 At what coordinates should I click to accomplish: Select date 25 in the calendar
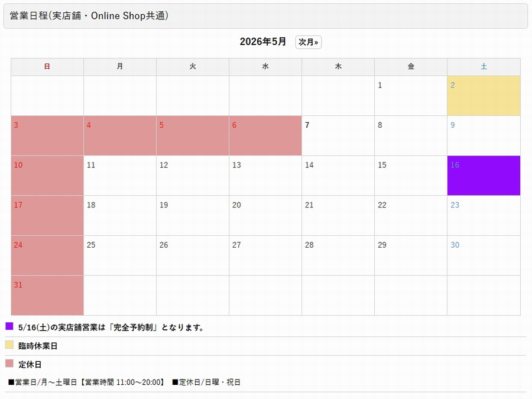(120, 255)
